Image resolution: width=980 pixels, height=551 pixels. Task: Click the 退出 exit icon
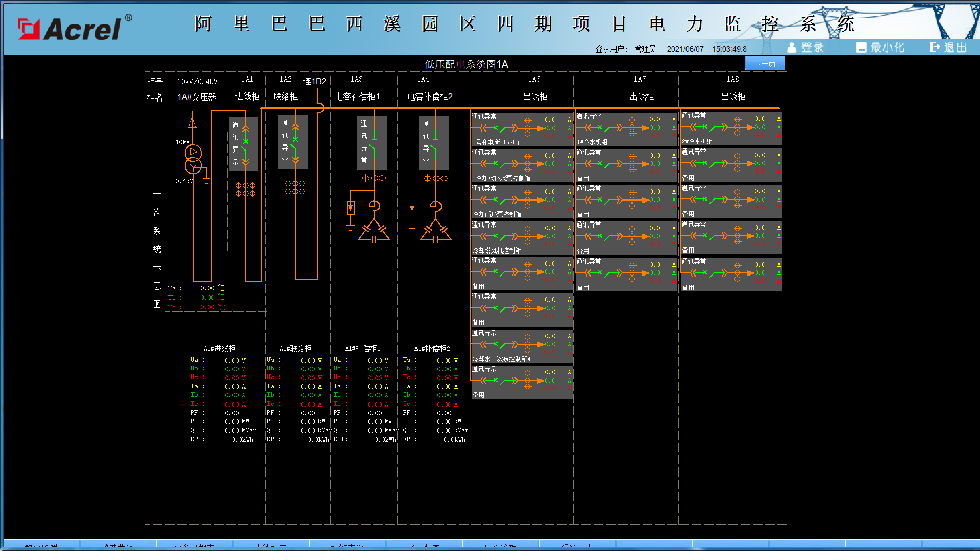coord(935,47)
